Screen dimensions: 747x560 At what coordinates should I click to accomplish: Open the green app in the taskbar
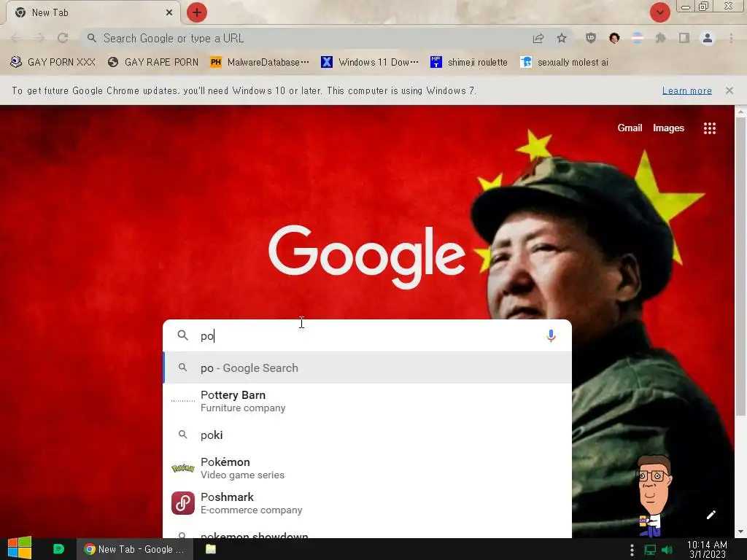point(58,549)
